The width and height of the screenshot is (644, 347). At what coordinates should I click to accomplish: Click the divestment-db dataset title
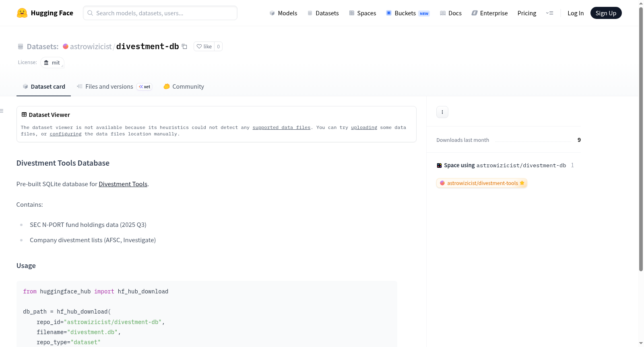click(147, 46)
